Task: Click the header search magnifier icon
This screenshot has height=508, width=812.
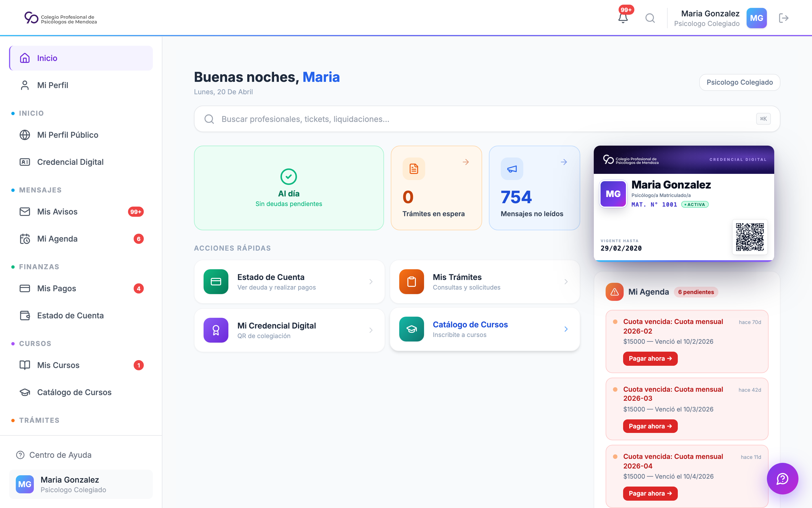Action: pos(650,18)
